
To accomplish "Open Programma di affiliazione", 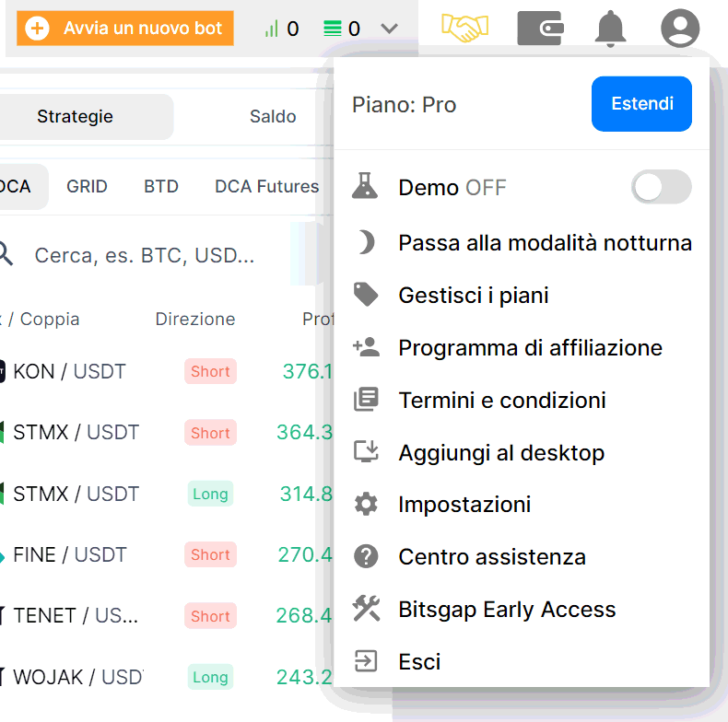I will (530, 348).
